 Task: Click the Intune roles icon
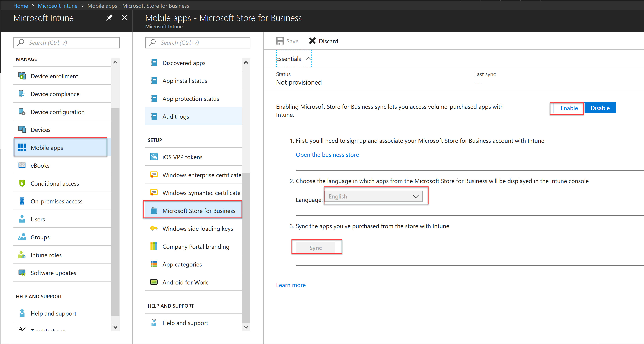(22, 255)
